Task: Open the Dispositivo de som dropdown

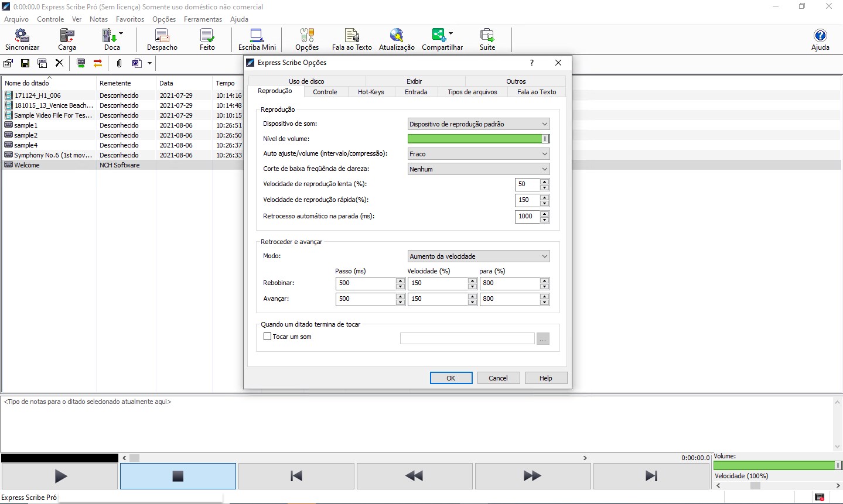Action: coord(479,124)
